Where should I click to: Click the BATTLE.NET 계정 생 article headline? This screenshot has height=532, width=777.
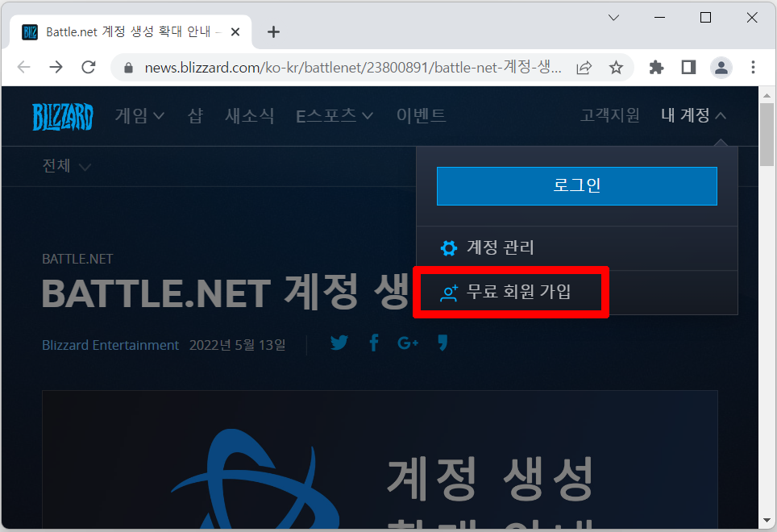[x=226, y=293]
